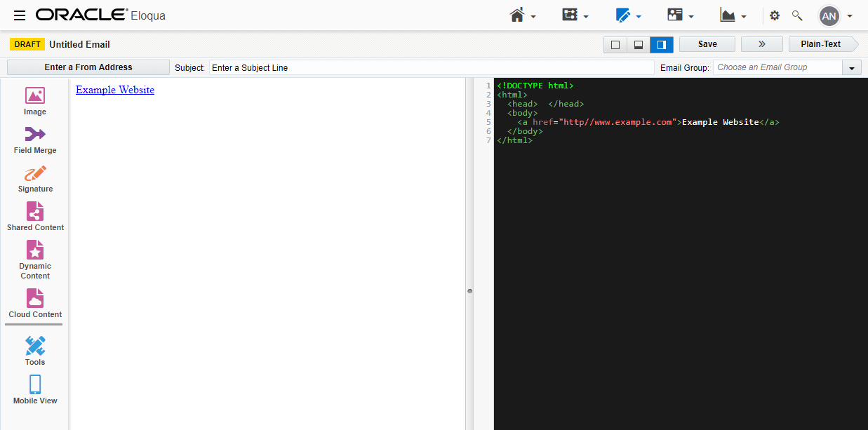Save the Untitled Email draft
Viewport: 868px width, 430px height.
click(x=707, y=43)
